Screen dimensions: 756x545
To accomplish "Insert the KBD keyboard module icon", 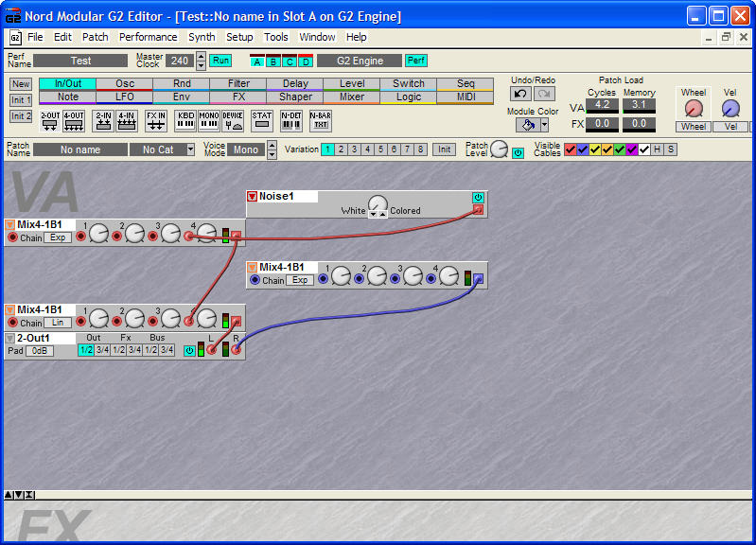I will [x=185, y=120].
